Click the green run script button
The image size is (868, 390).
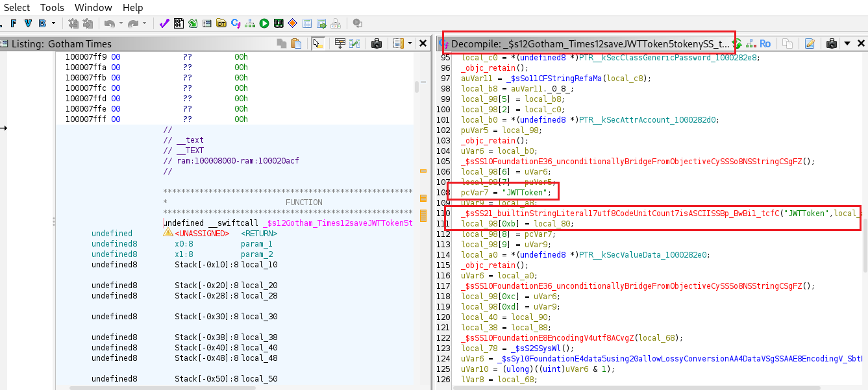pyautogui.click(x=264, y=23)
